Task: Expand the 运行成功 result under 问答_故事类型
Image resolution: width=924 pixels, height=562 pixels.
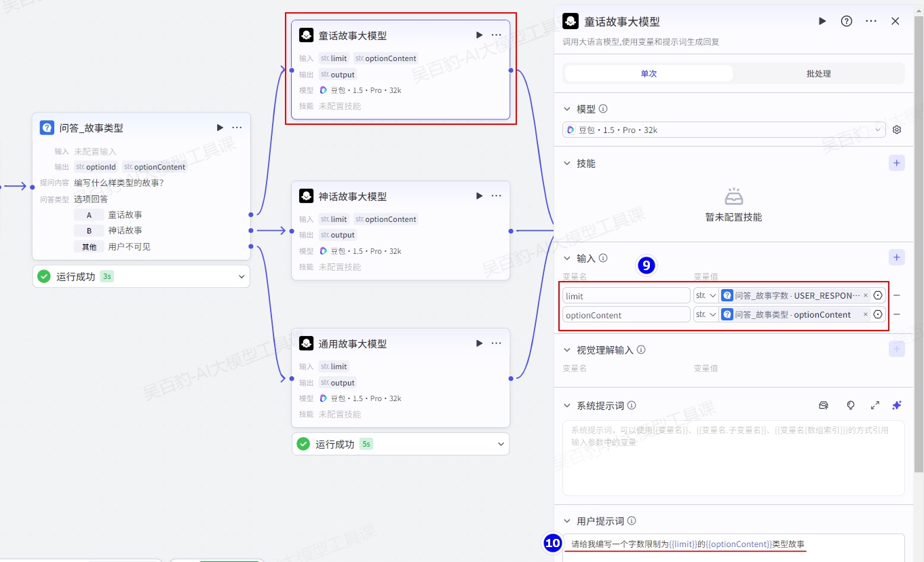Action: 242,276
